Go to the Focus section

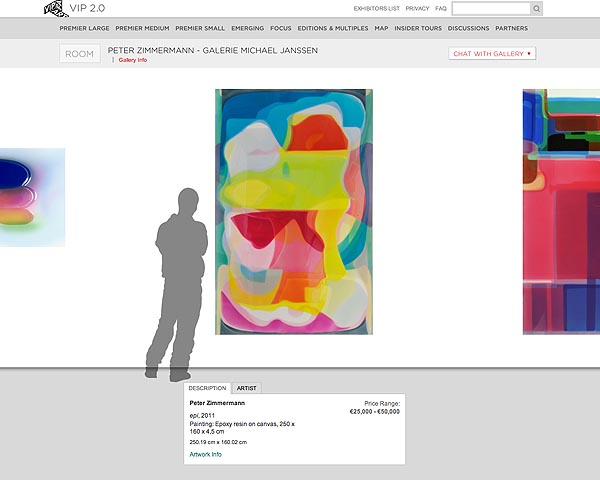click(x=280, y=28)
